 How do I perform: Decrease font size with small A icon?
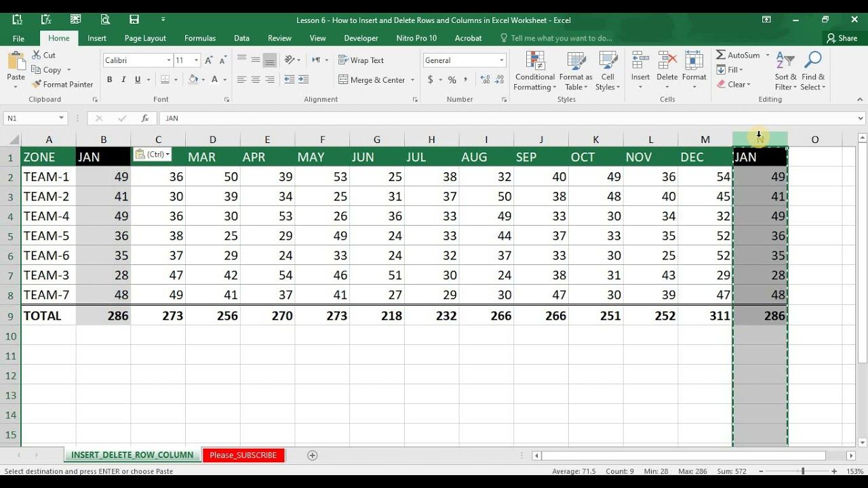(222, 60)
